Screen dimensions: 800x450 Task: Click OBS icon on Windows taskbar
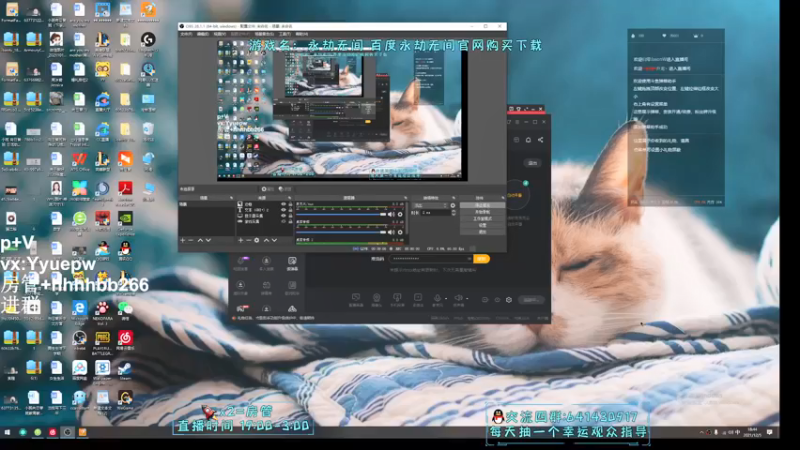(67, 432)
